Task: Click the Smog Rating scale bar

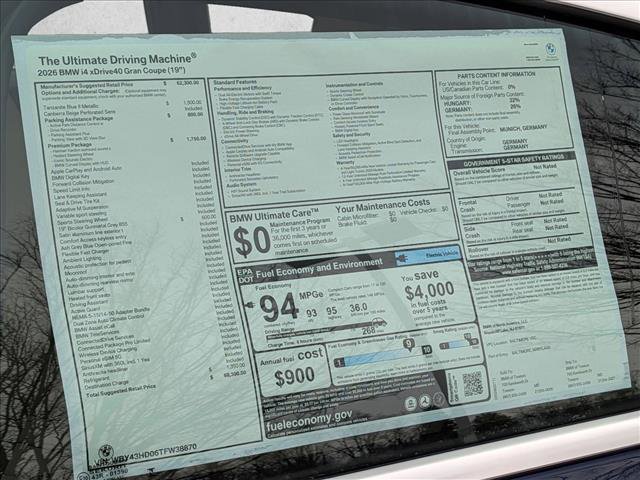Action: pyautogui.click(x=460, y=343)
